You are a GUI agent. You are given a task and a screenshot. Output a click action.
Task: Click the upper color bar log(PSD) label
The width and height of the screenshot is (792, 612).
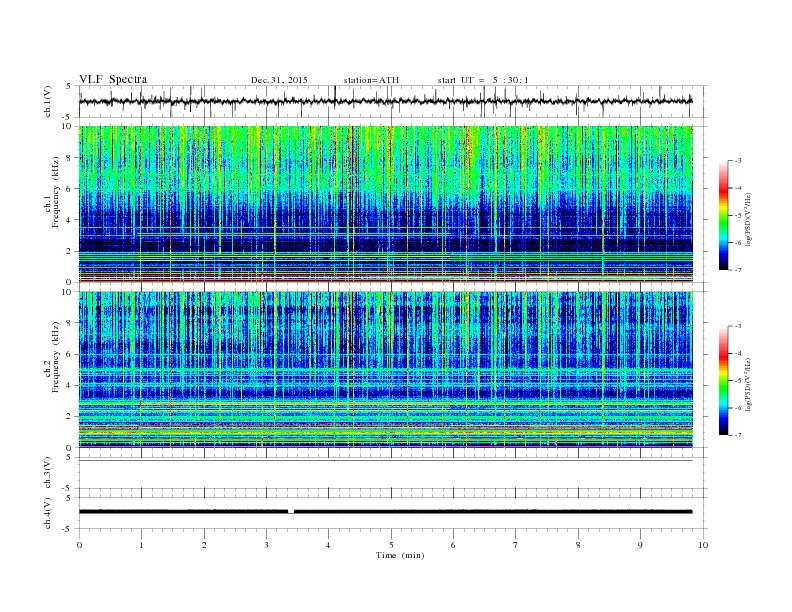pos(748,218)
